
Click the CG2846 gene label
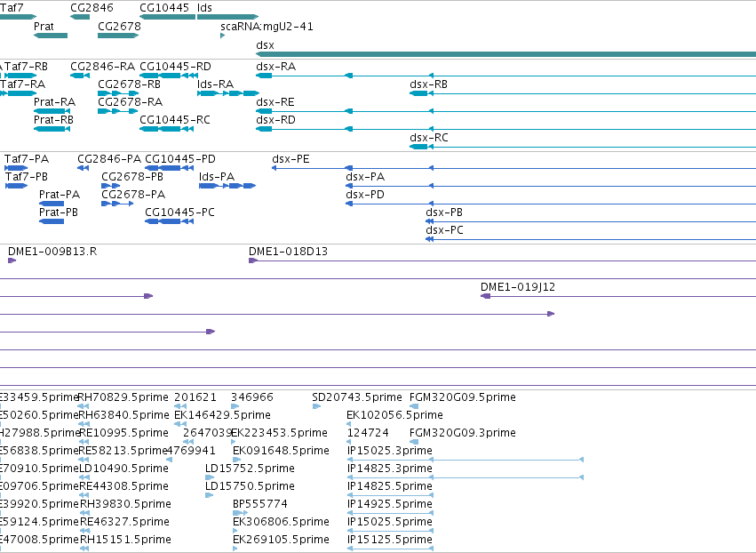tap(92, 8)
